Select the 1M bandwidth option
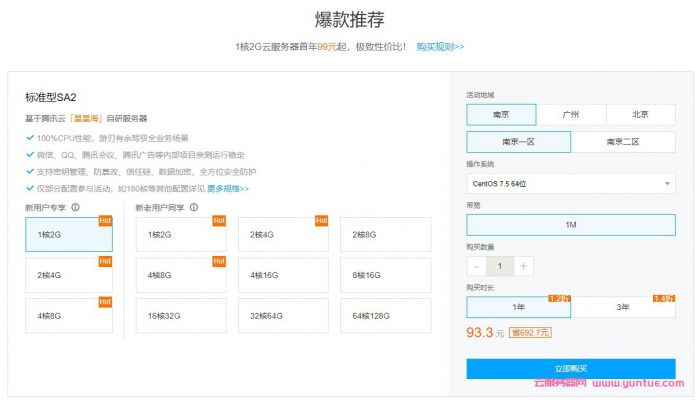The height and width of the screenshot is (404, 700). [x=570, y=225]
